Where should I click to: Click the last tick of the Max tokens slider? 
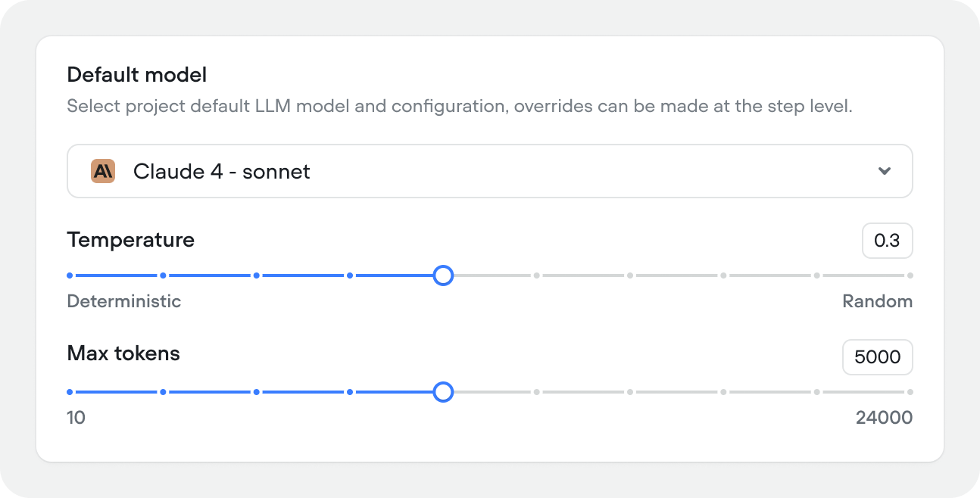910,392
